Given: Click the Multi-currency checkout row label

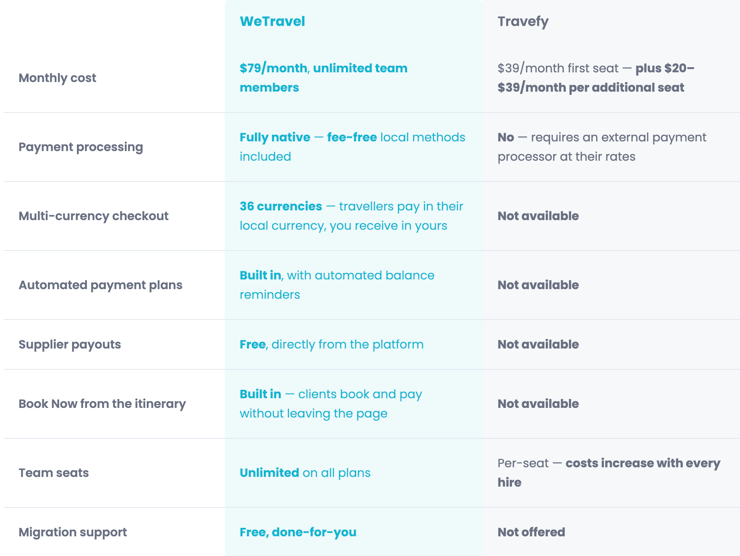Looking at the screenshot, I should coord(93,216).
